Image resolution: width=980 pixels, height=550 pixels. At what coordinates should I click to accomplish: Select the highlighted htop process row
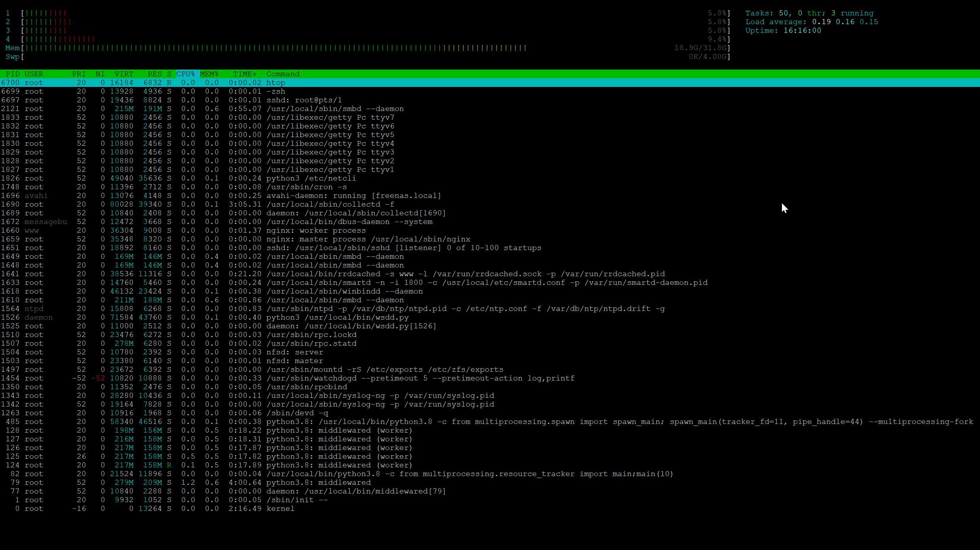pyautogui.click(x=276, y=83)
